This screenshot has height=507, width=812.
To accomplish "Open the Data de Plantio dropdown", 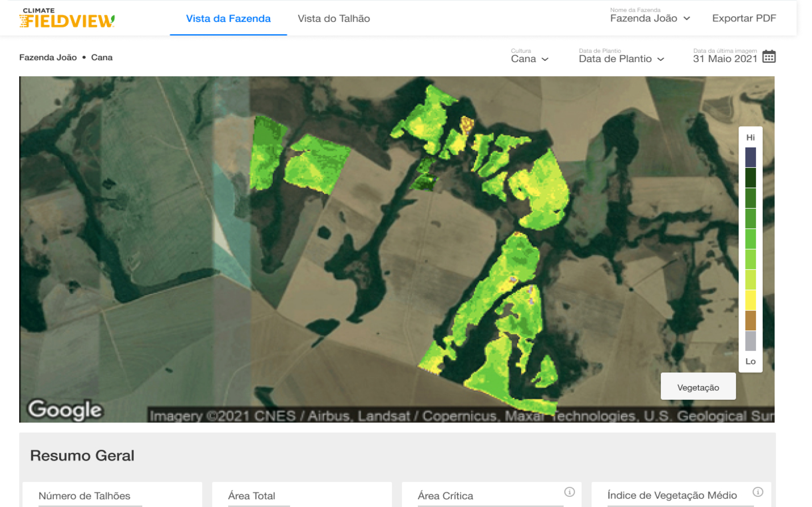I will [621, 56].
